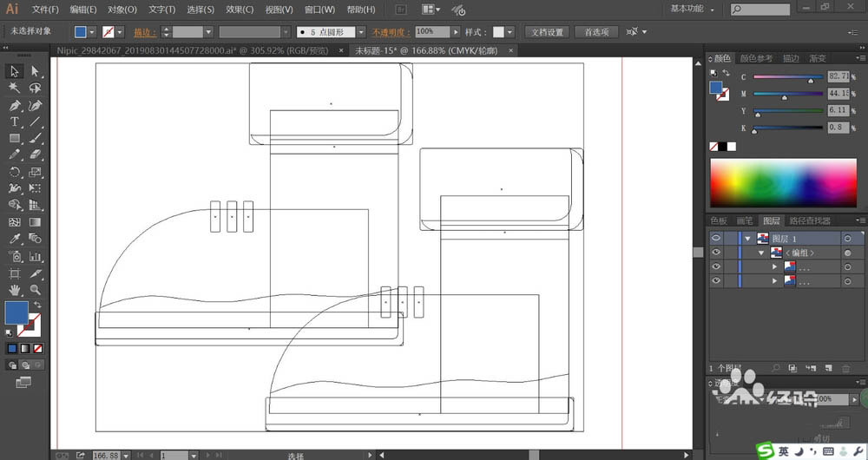The width and height of the screenshot is (868, 460).
Task: Toggle visibility of the 编组 sublayer
Action: click(716, 253)
